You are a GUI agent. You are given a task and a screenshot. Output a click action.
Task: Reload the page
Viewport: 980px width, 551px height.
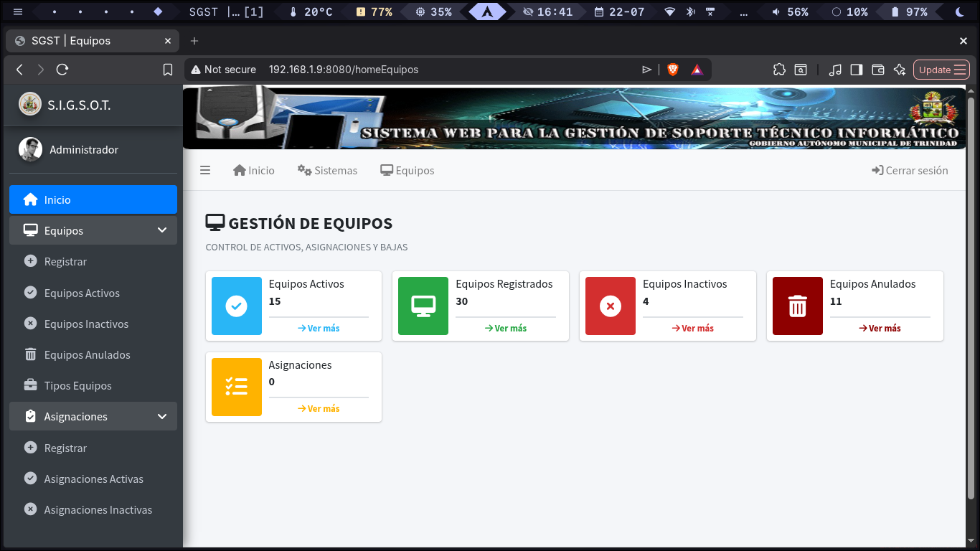62,70
